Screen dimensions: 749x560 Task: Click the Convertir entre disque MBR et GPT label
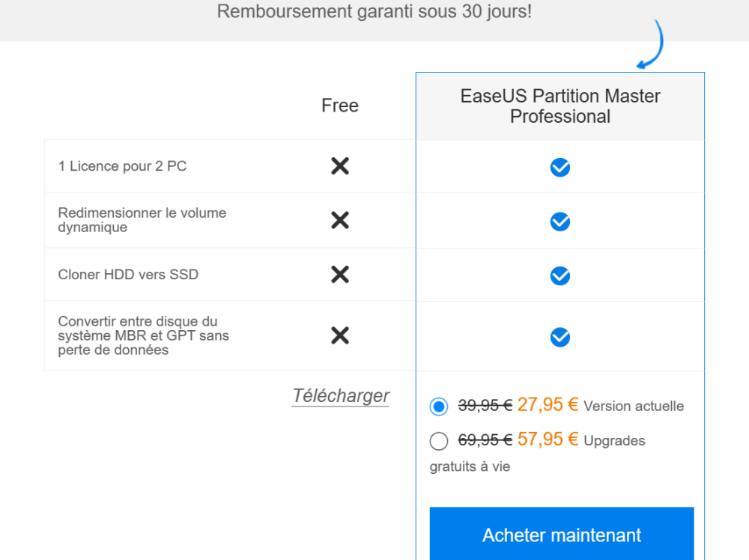pyautogui.click(x=144, y=335)
